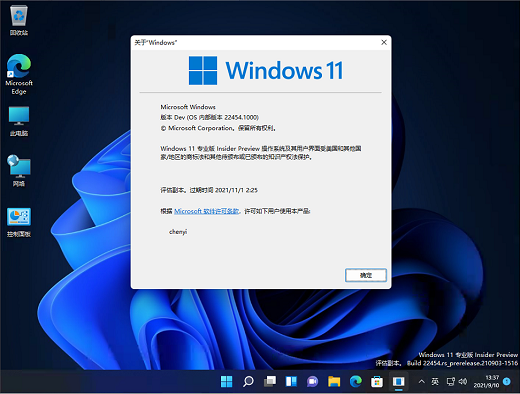
Task: Open the volume tray icon
Action: (x=463, y=381)
